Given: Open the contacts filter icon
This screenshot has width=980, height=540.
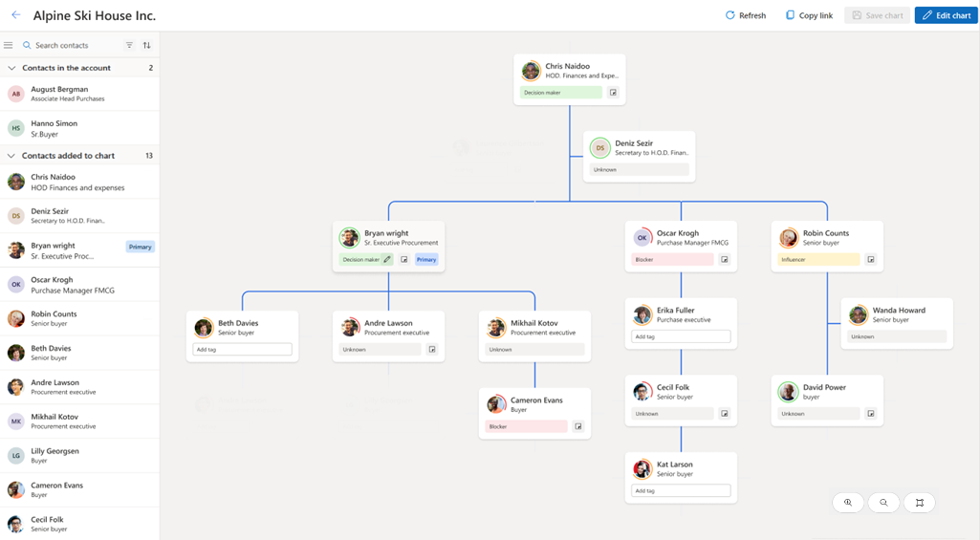Looking at the screenshot, I should (129, 45).
